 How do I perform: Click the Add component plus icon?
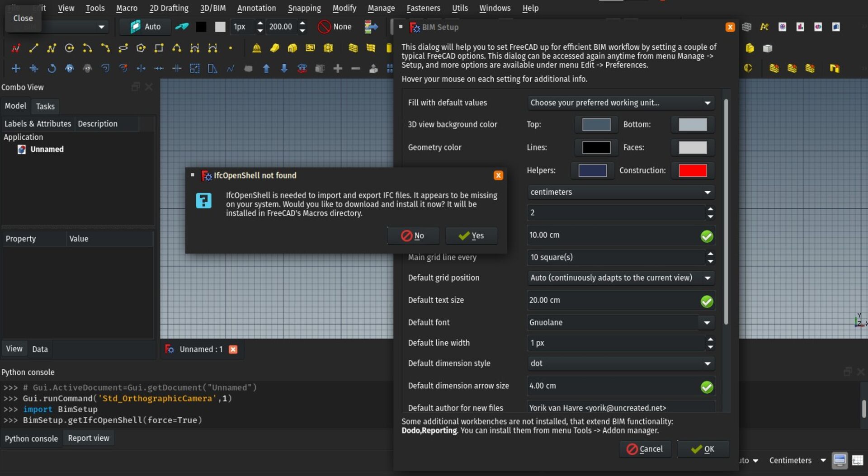click(x=338, y=68)
